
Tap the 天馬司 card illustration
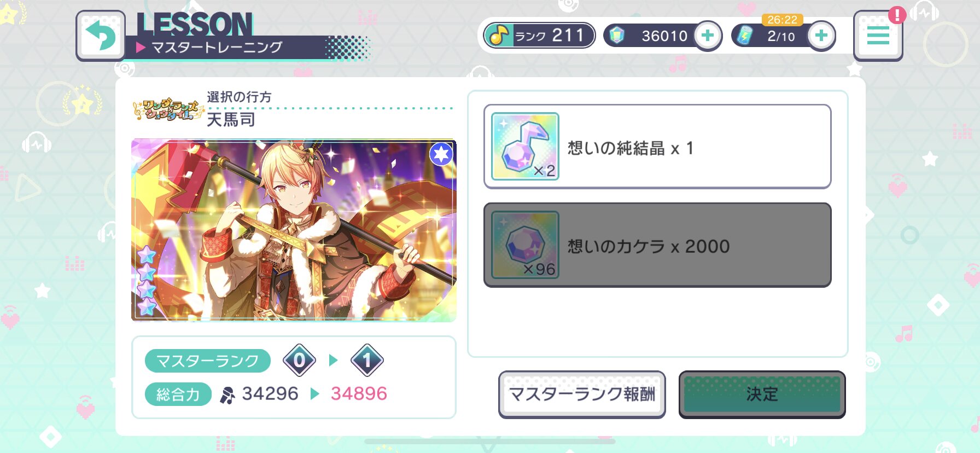click(294, 230)
